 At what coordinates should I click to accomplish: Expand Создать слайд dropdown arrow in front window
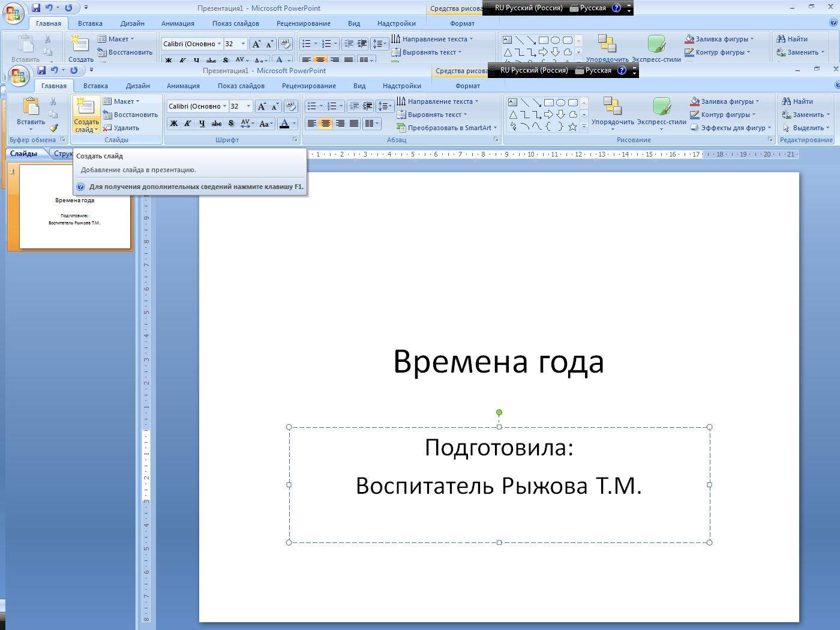[x=96, y=130]
